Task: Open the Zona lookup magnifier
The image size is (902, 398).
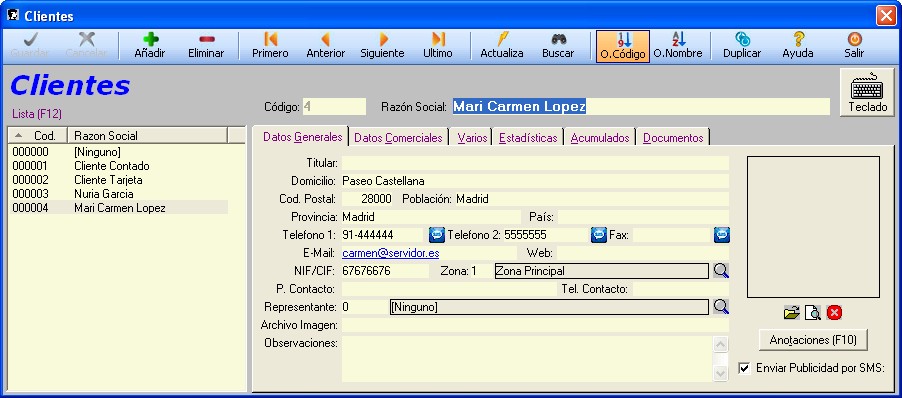Action: 721,271
